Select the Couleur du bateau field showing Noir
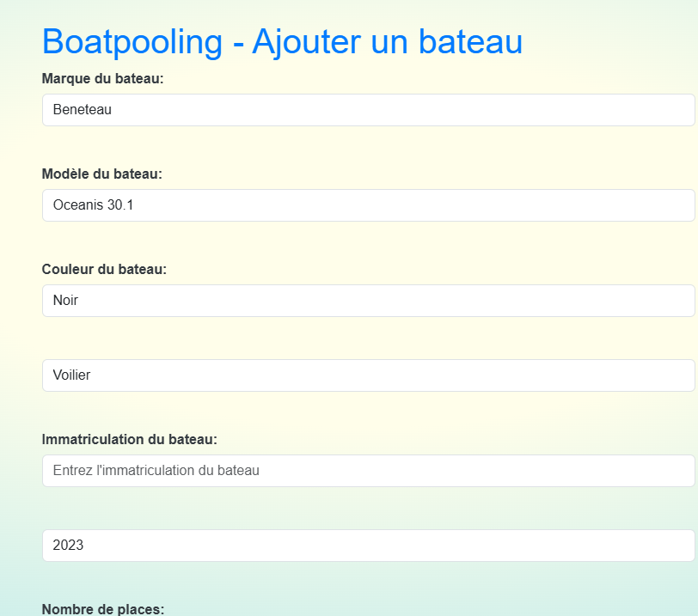Image resolution: width=698 pixels, height=616 pixels. click(x=369, y=301)
